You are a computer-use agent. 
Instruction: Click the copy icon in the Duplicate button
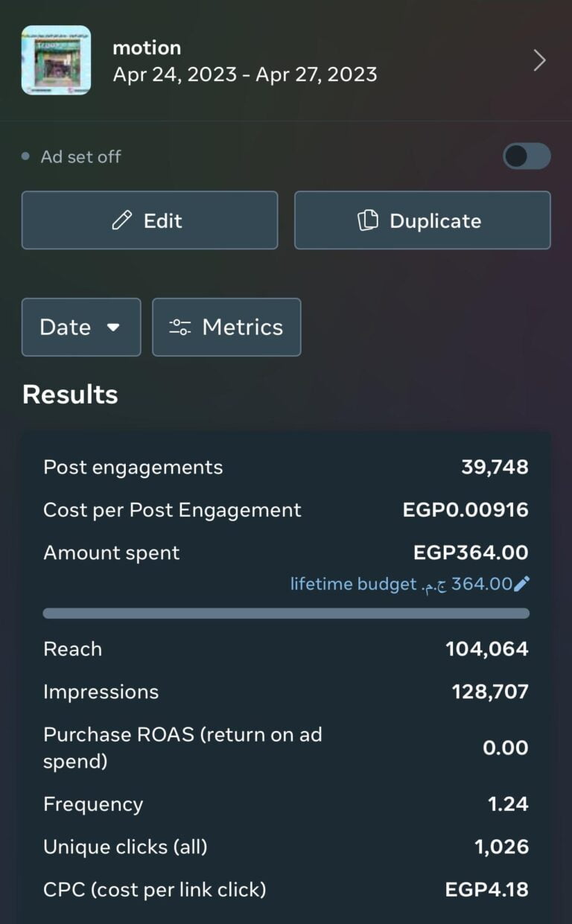(x=368, y=220)
